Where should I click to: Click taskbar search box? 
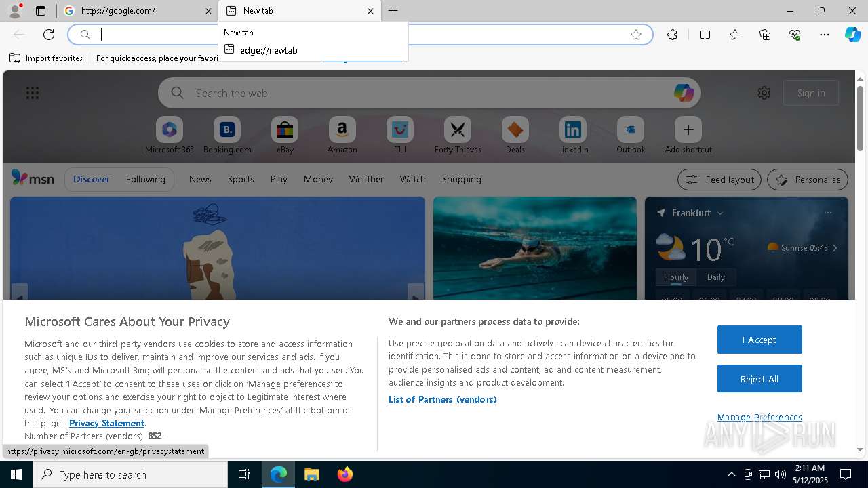(130, 474)
